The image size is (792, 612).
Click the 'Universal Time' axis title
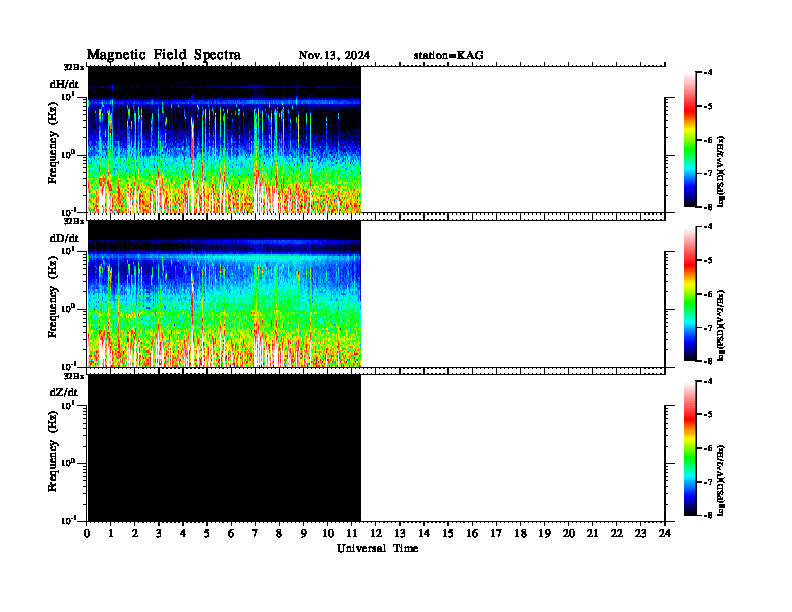pyautogui.click(x=377, y=548)
